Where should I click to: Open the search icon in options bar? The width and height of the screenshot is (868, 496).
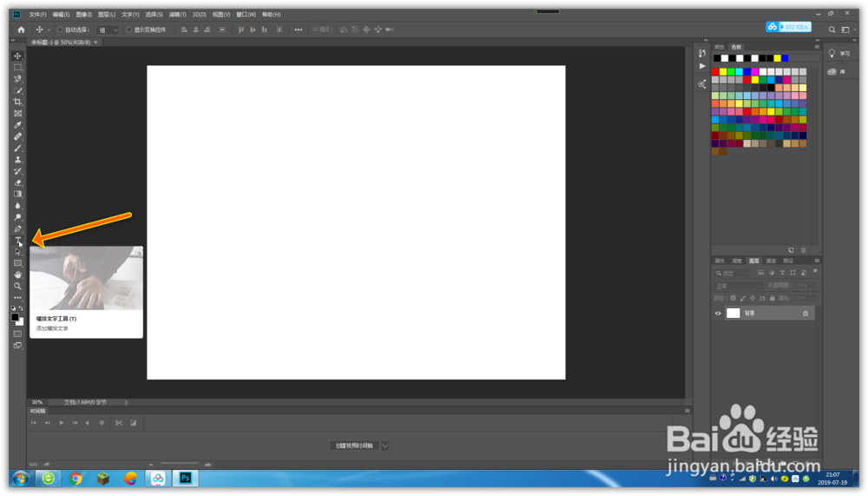832,30
